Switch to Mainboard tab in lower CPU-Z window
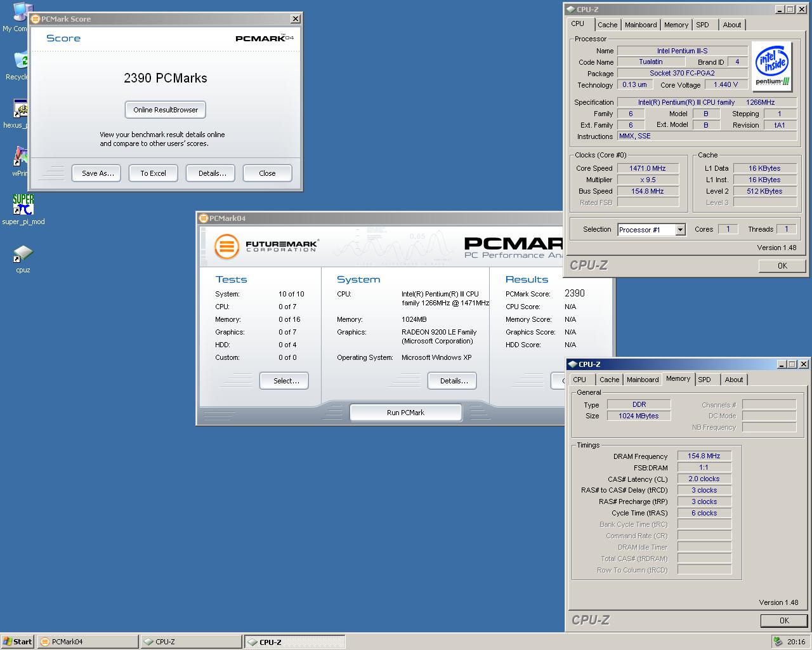812x650 pixels. [643, 380]
